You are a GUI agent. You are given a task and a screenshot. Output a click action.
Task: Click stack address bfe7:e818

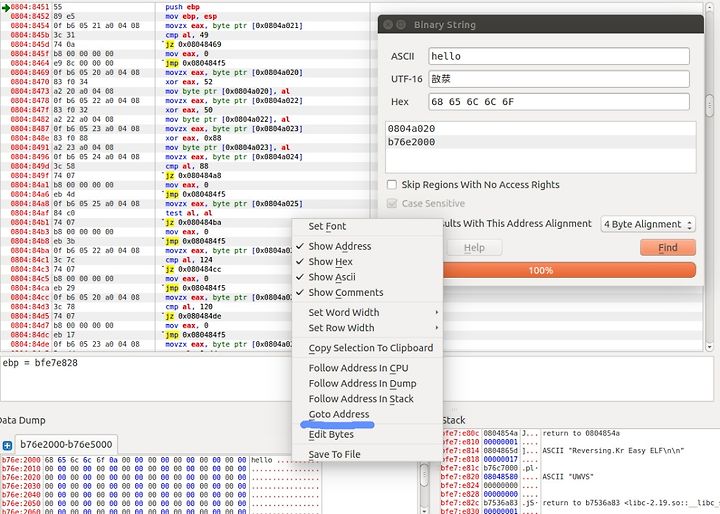[460, 459]
